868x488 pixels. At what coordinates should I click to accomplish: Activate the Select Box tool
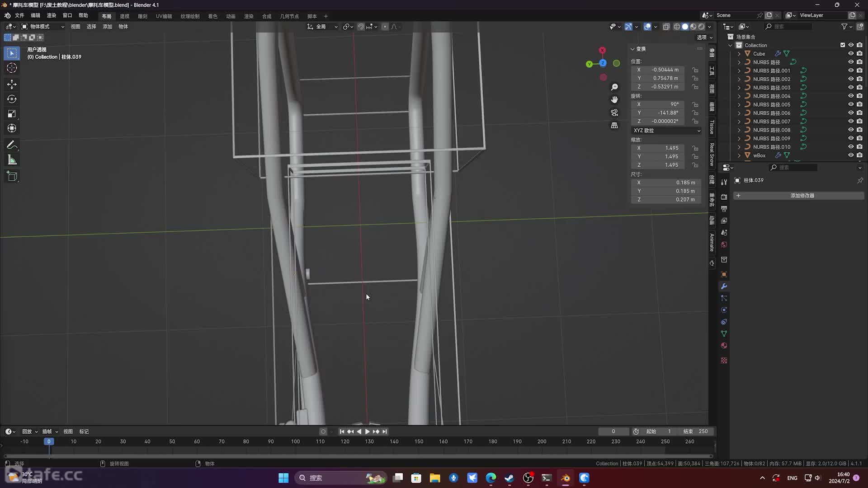pos(12,53)
